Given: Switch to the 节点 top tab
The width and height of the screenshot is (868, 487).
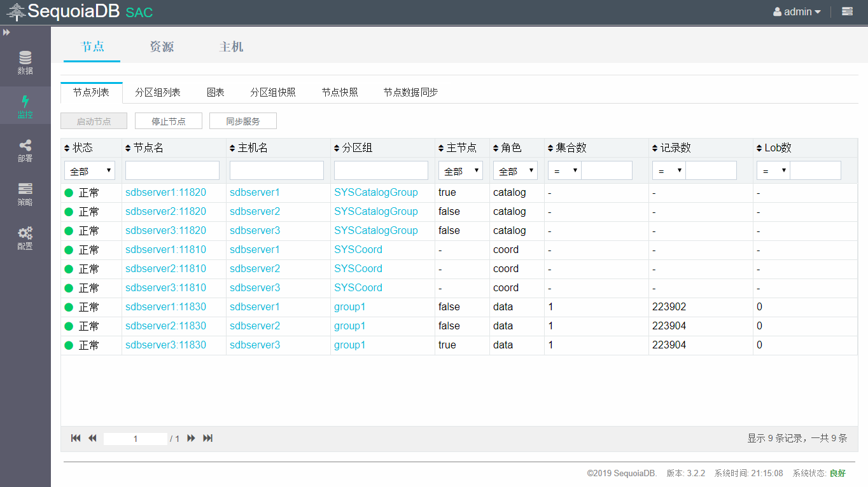Looking at the screenshot, I should [x=92, y=46].
